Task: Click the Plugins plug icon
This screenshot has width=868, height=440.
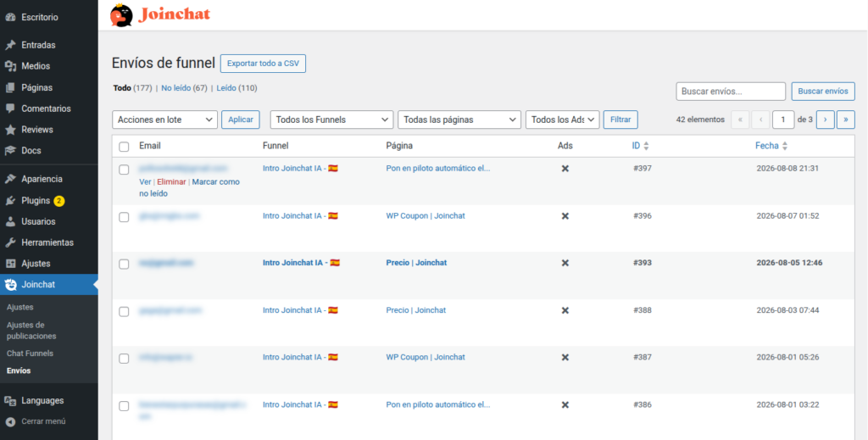Action: click(x=10, y=200)
